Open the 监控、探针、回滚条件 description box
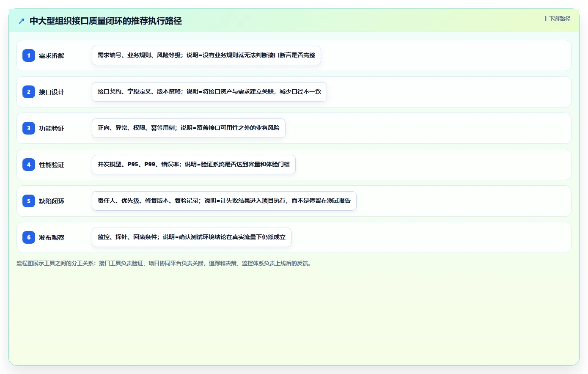The height and width of the screenshot is (374, 588). coord(192,237)
